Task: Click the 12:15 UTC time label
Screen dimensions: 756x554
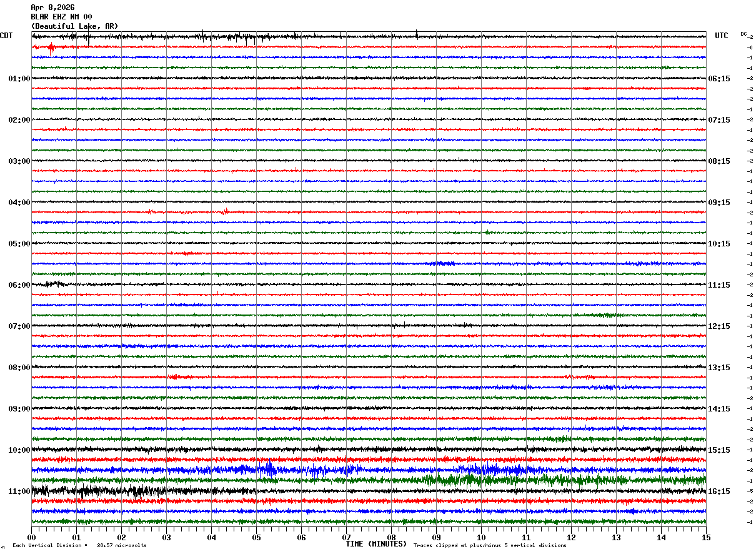Action: coord(719,326)
